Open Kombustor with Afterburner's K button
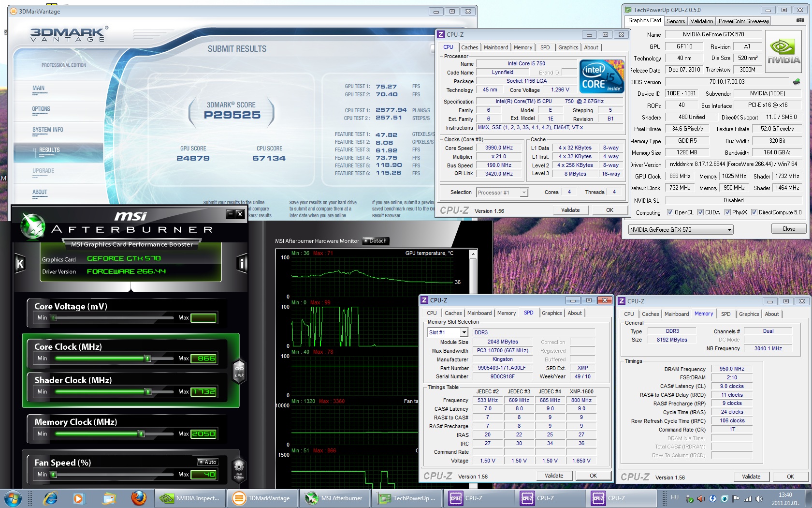Image resolution: width=812 pixels, height=508 pixels. pyautogui.click(x=20, y=264)
